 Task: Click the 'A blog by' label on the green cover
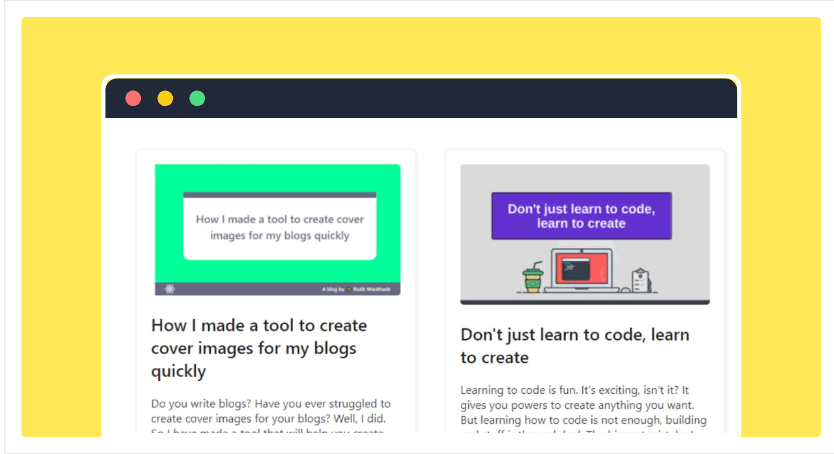coord(334,289)
